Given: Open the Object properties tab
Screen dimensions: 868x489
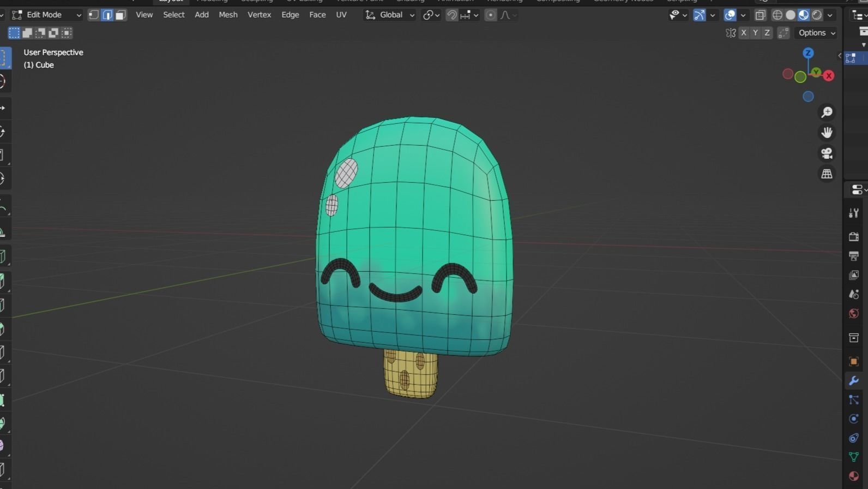Looking at the screenshot, I should pos(854,361).
